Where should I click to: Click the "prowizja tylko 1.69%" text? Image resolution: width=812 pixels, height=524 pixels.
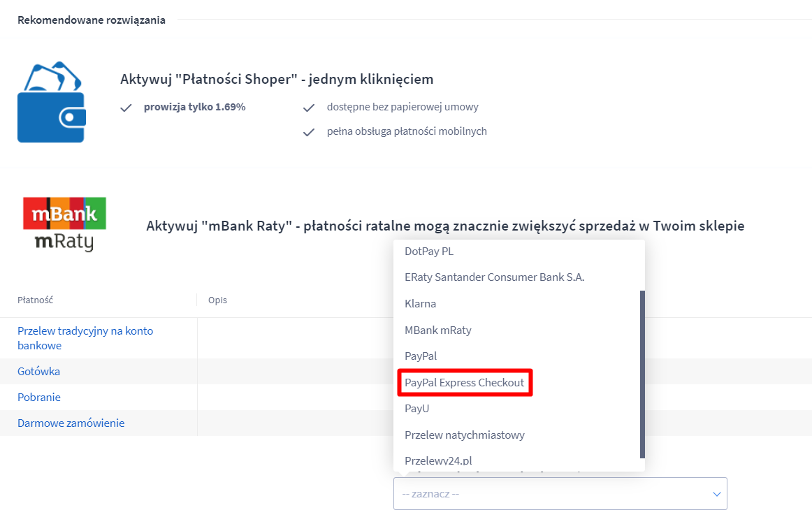point(195,107)
